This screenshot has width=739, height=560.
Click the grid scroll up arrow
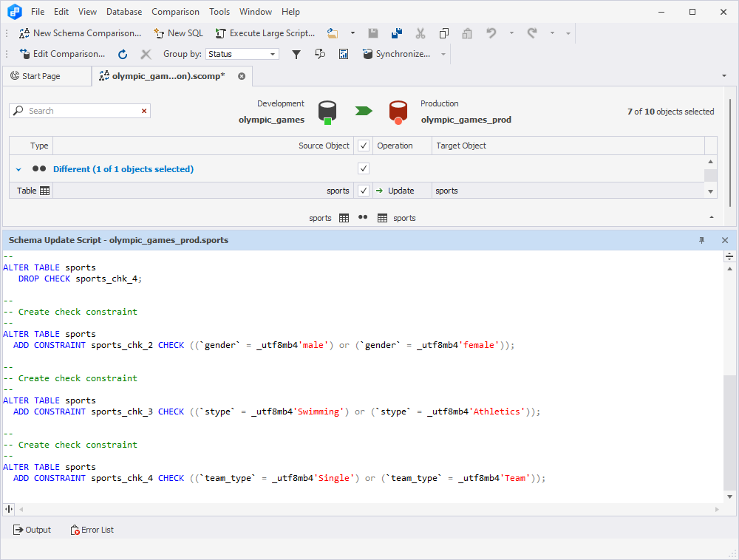[711, 162]
